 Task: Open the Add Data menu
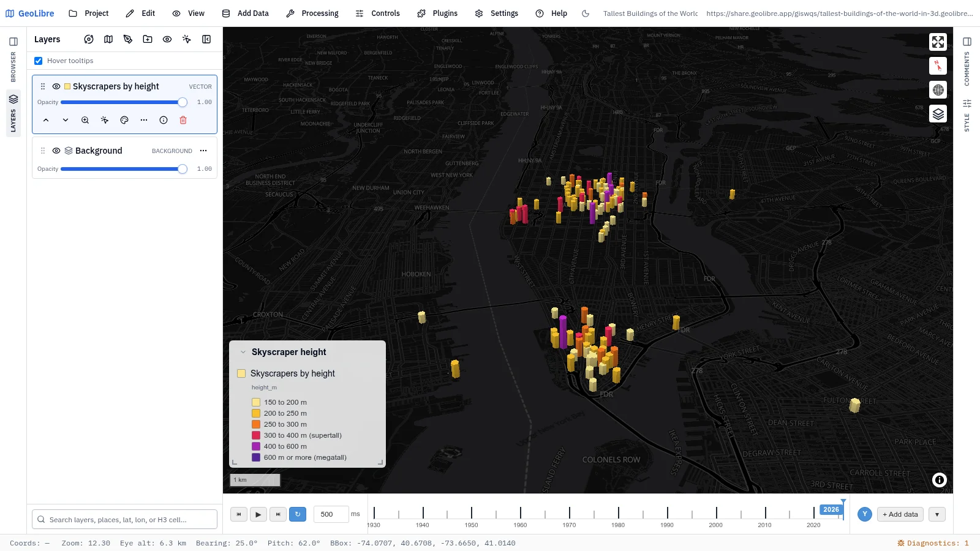pos(246,13)
